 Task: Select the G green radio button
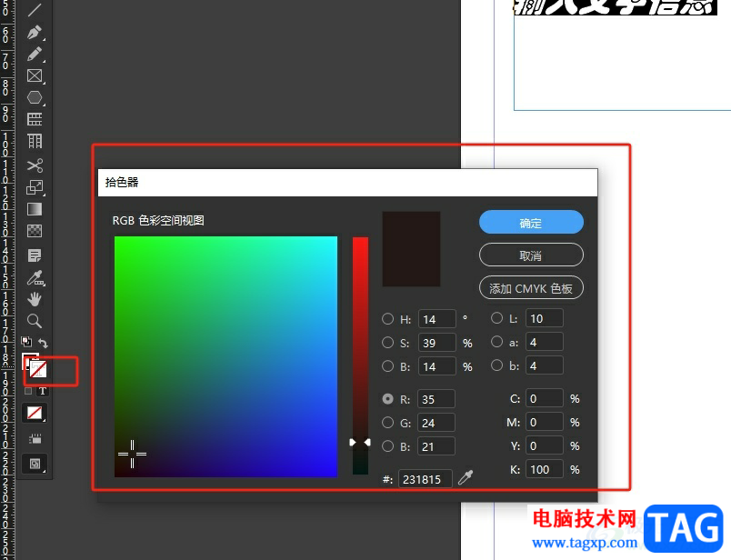click(x=387, y=423)
